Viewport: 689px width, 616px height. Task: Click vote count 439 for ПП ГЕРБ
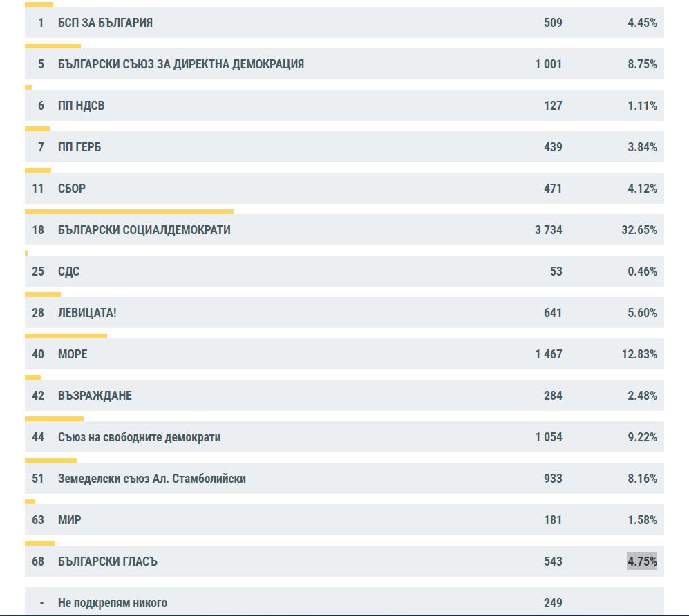tap(553, 147)
